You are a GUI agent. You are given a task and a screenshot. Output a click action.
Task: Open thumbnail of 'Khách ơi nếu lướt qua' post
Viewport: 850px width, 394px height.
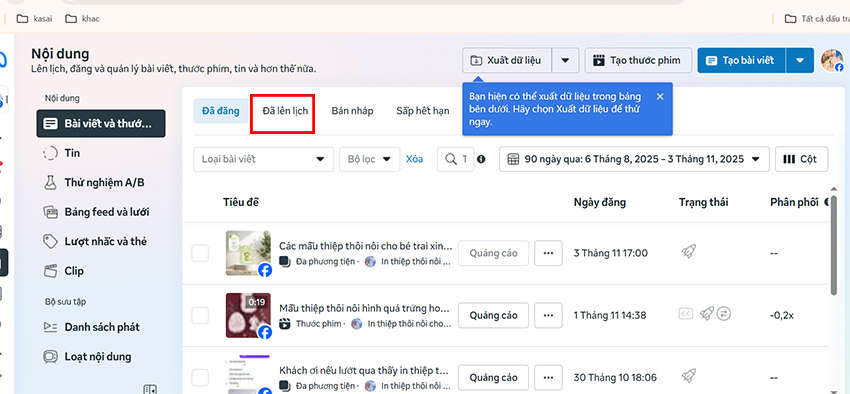(x=248, y=374)
